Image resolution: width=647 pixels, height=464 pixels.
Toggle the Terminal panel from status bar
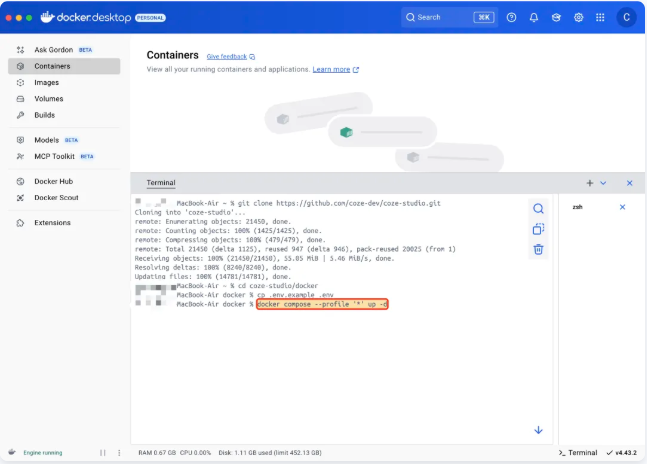click(578, 453)
